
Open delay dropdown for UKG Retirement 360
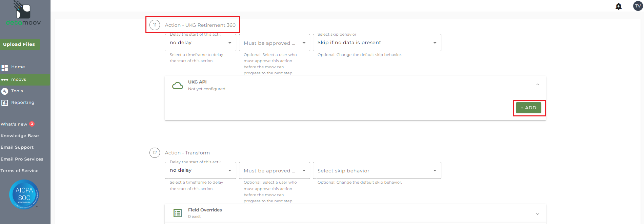click(x=200, y=43)
